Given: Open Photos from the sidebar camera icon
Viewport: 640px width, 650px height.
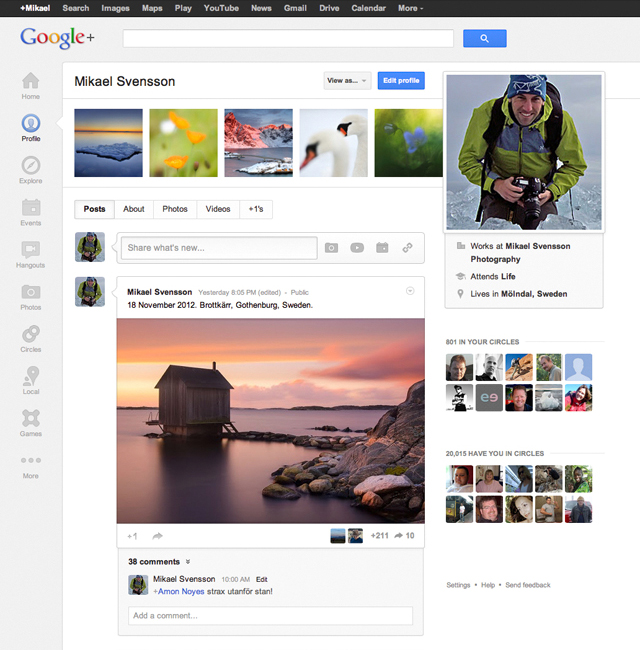Looking at the screenshot, I should [31, 292].
